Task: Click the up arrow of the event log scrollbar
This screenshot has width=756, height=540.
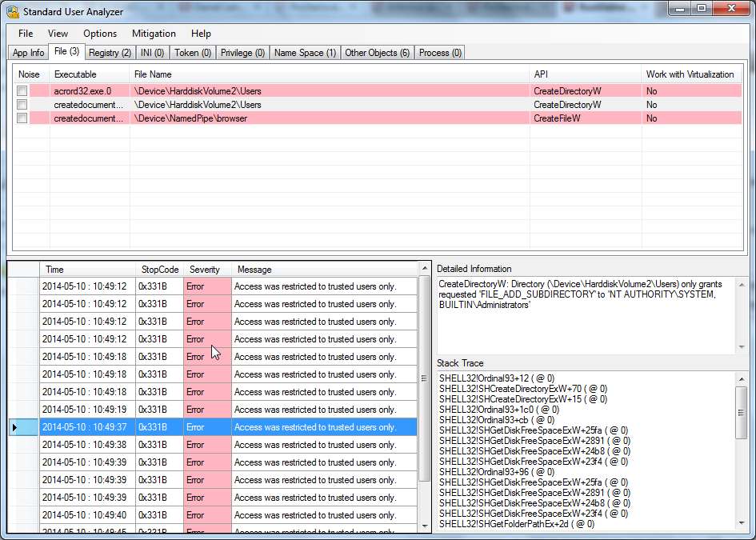Action: [424, 268]
